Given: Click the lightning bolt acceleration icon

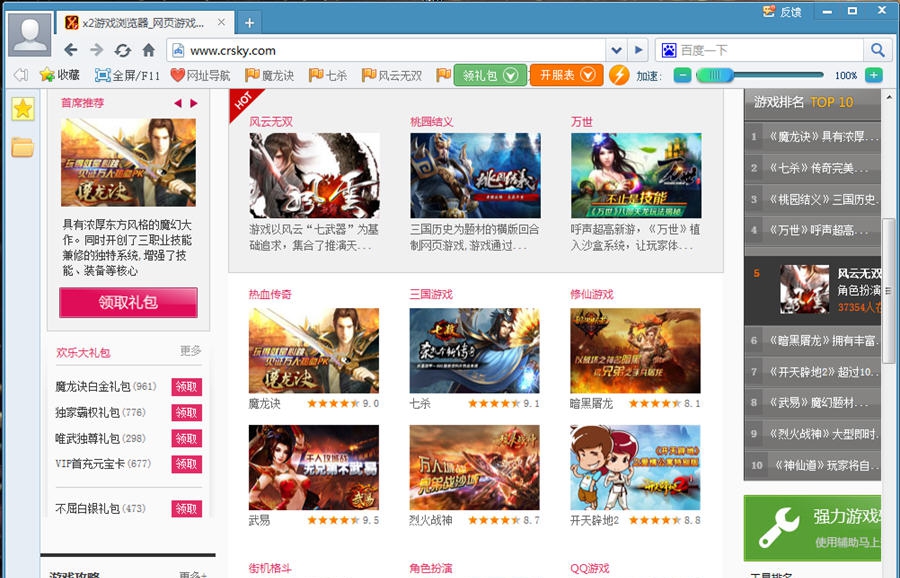Looking at the screenshot, I should tap(619, 75).
